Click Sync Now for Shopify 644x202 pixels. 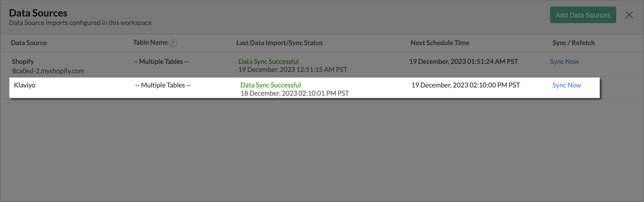coord(564,62)
